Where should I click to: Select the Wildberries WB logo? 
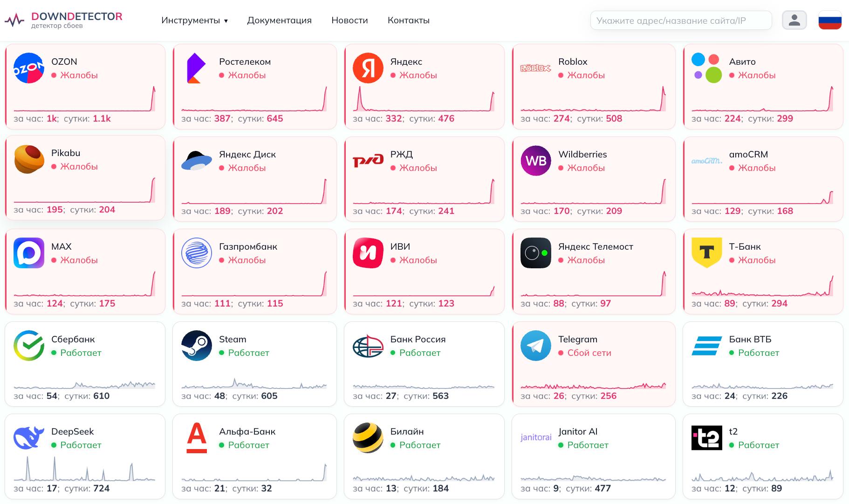coord(536,161)
